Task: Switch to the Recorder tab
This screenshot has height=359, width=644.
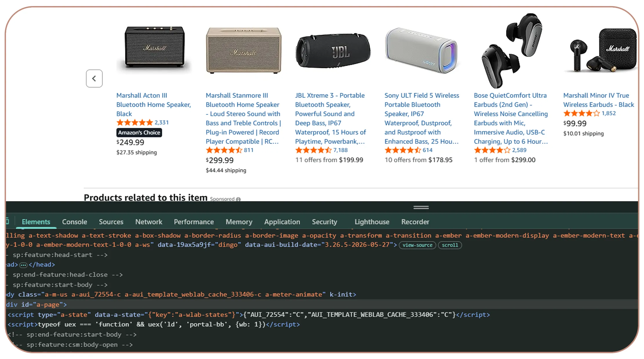Action: pyautogui.click(x=415, y=222)
